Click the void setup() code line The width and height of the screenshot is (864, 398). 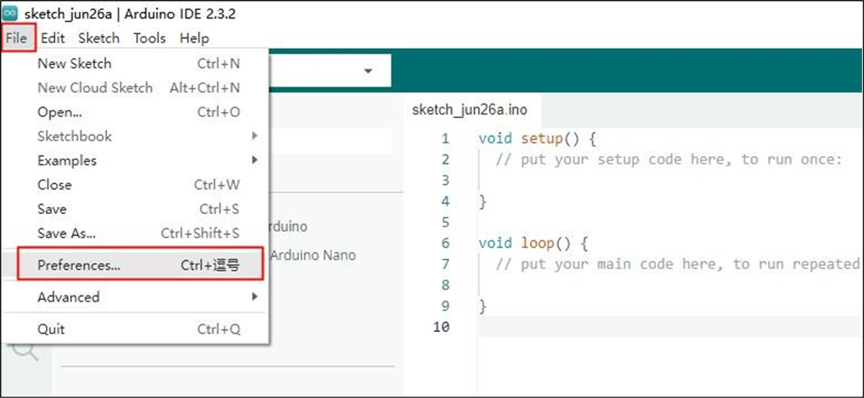[537, 138]
